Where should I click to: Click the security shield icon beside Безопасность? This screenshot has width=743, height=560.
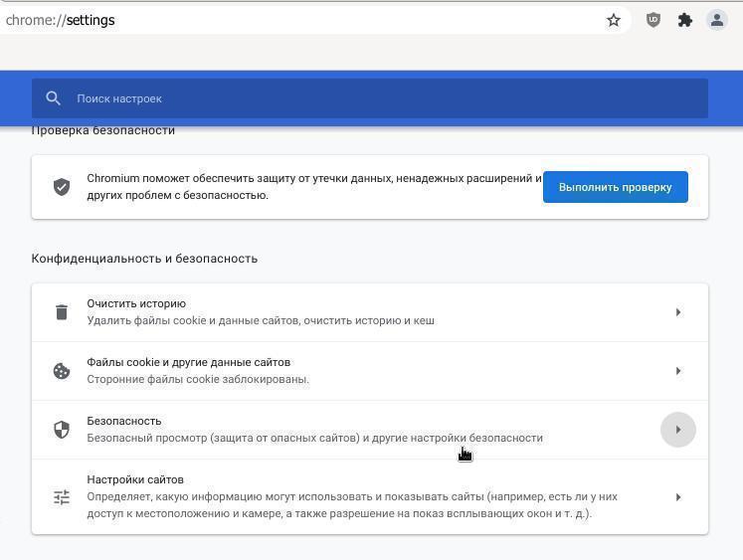(x=62, y=430)
